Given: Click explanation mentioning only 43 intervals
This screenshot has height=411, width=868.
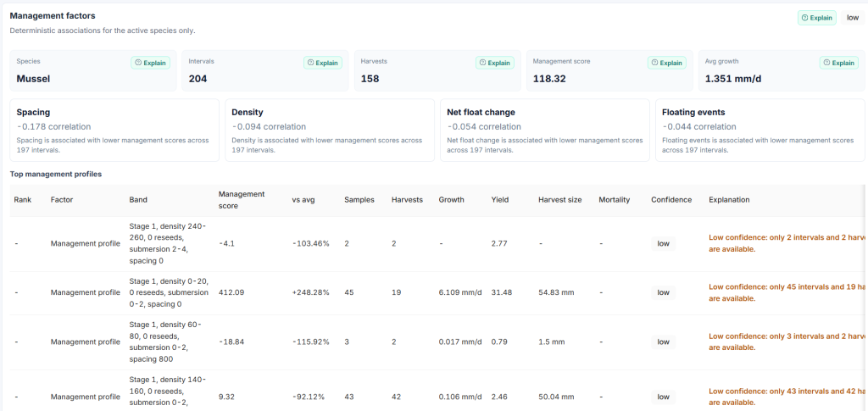Looking at the screenshot, I should click(787, 397).
